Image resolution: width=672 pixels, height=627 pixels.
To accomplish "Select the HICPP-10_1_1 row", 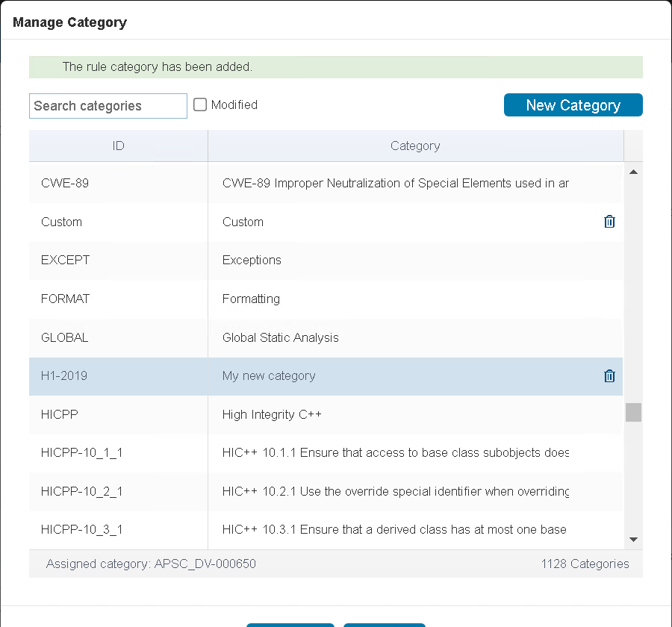I will [326, 452].
